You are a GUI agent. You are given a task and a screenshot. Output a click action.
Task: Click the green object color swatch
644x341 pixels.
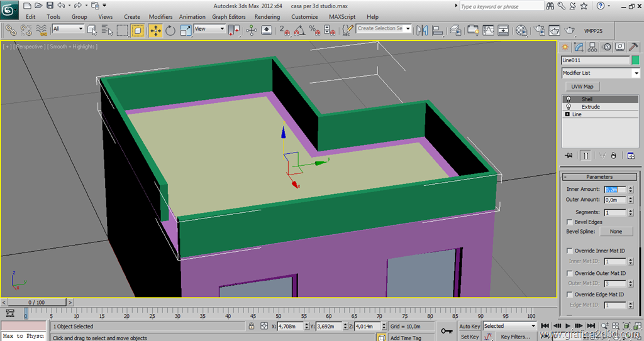coord(635,60)
